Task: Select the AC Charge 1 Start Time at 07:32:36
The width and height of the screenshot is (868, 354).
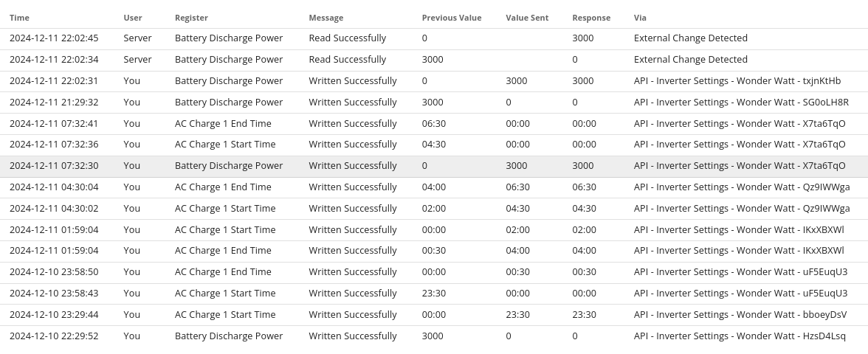Action: [x=225, y=145]
